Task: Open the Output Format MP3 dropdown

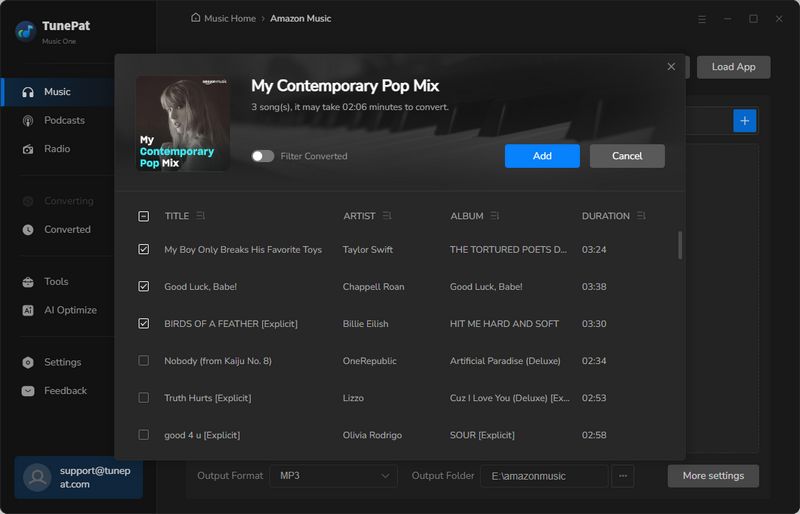Action: click(x=333, y=476)
